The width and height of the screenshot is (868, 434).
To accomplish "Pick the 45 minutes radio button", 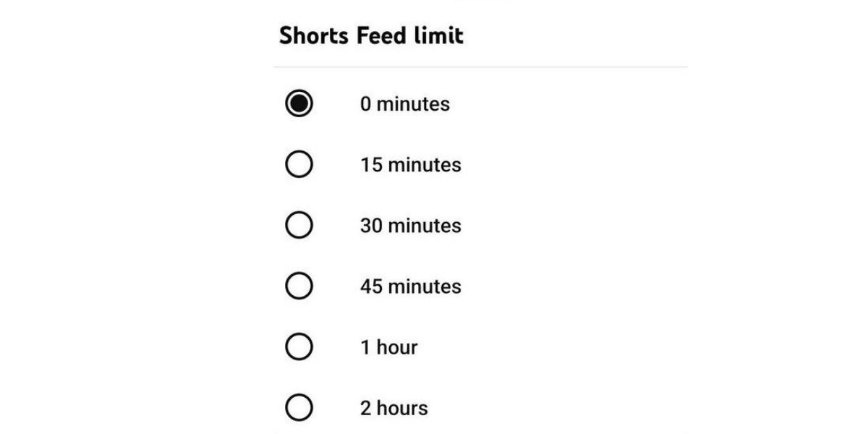I will [x=299, y=286].
